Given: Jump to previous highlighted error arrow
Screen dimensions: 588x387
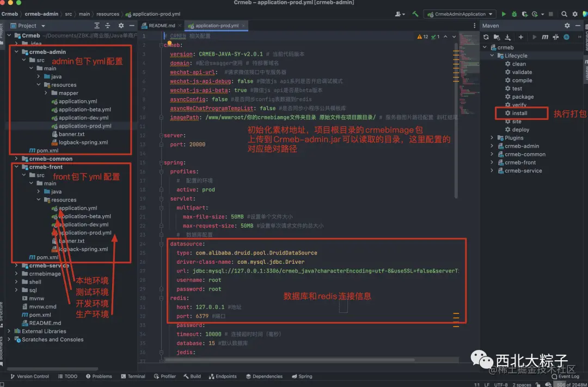Looking at the screenshot, I should [x=445, y=37].
